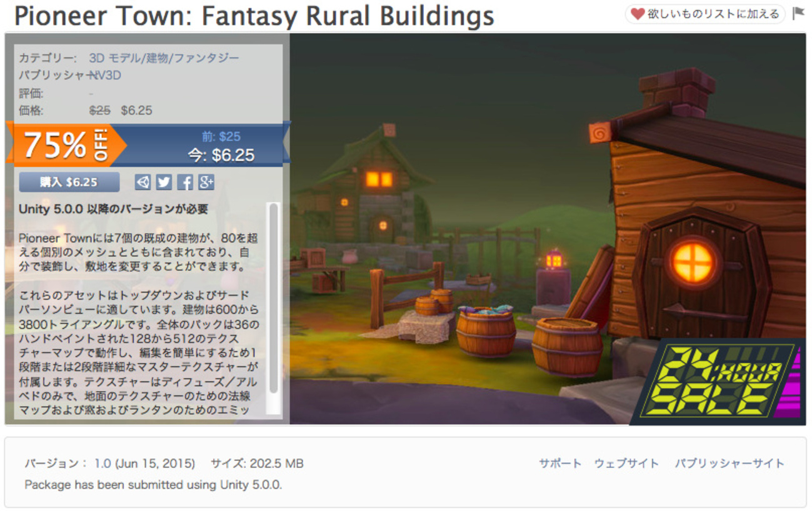Click the 24 Hour Sale badge
The width and height of the screenshot is (812, 511).
tap(718, 382)
